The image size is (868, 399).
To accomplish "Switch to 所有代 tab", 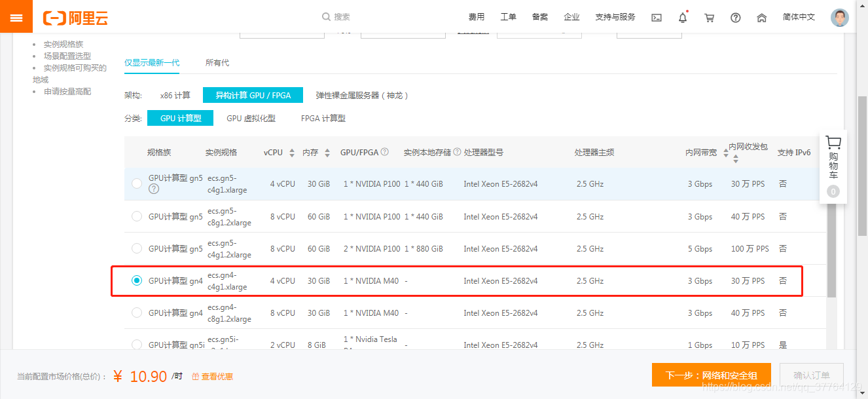I will 217,63.
